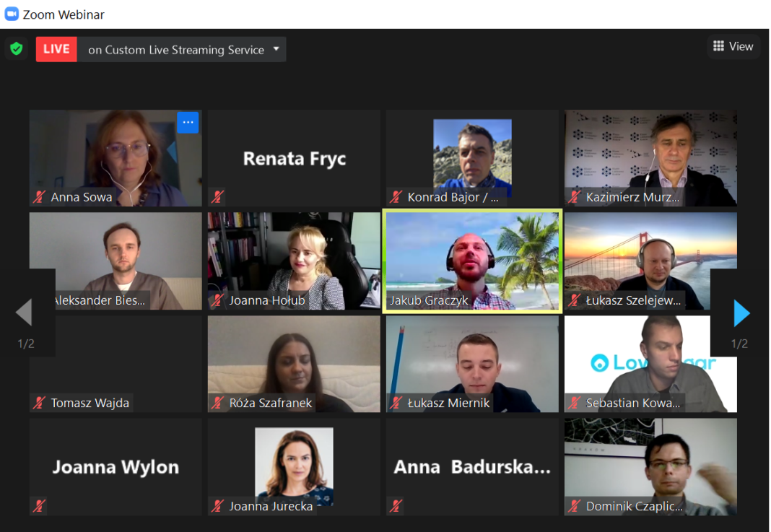Click the Joanna Wylon name placeholder

116,467
